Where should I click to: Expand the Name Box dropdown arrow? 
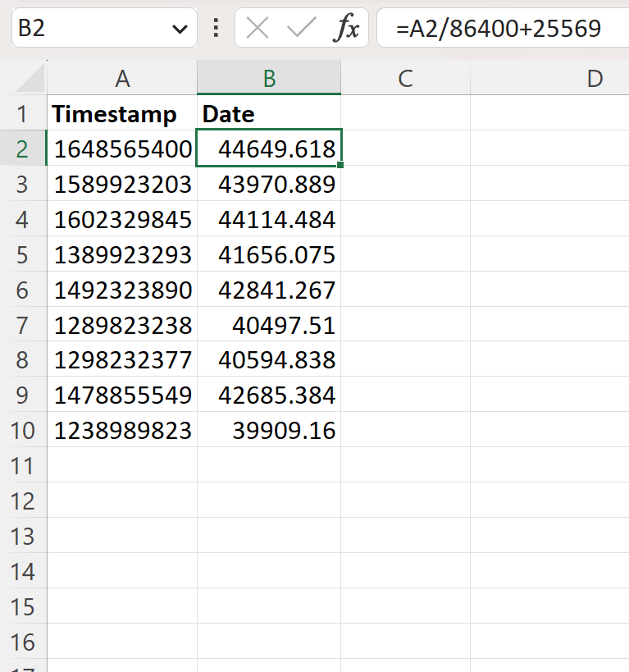coord(180,30)
